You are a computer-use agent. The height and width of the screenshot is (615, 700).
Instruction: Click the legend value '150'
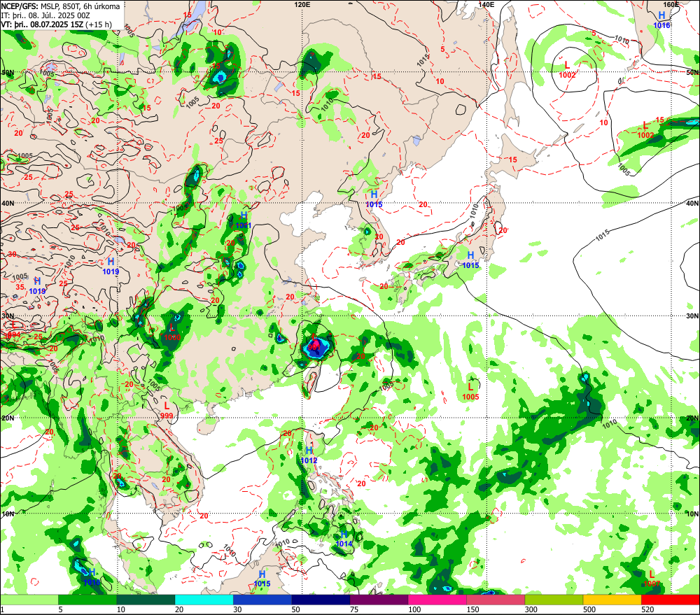472,609
